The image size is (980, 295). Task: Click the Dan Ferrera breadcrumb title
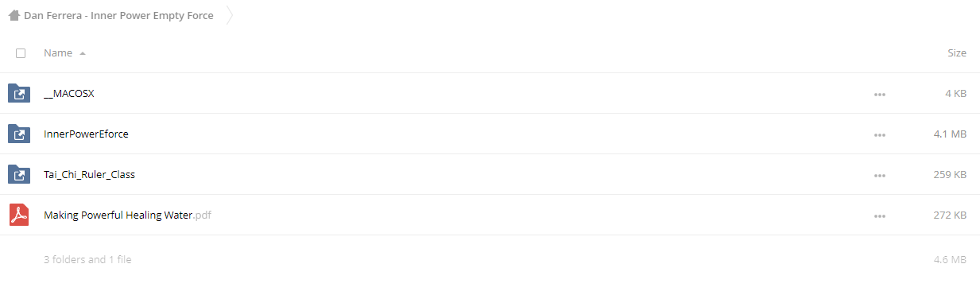(118, 15)
